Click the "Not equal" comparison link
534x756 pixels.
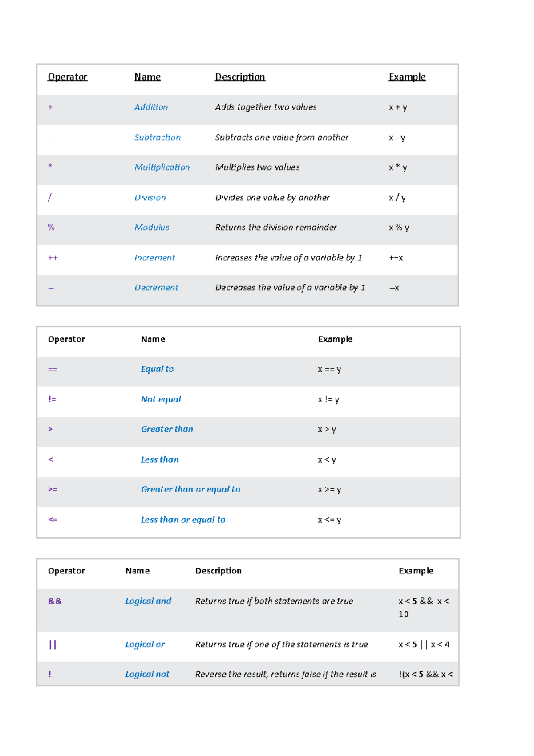(161, 399)
